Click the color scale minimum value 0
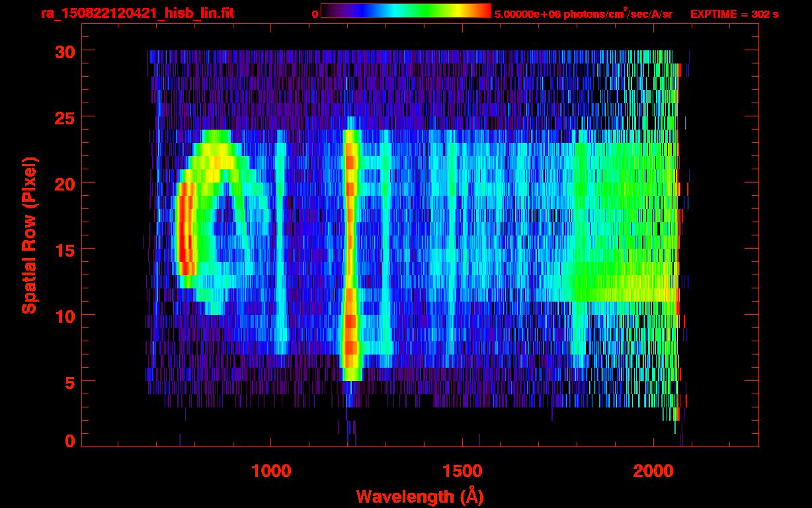This screenshot has height=508, width=812. click(315, 14)
